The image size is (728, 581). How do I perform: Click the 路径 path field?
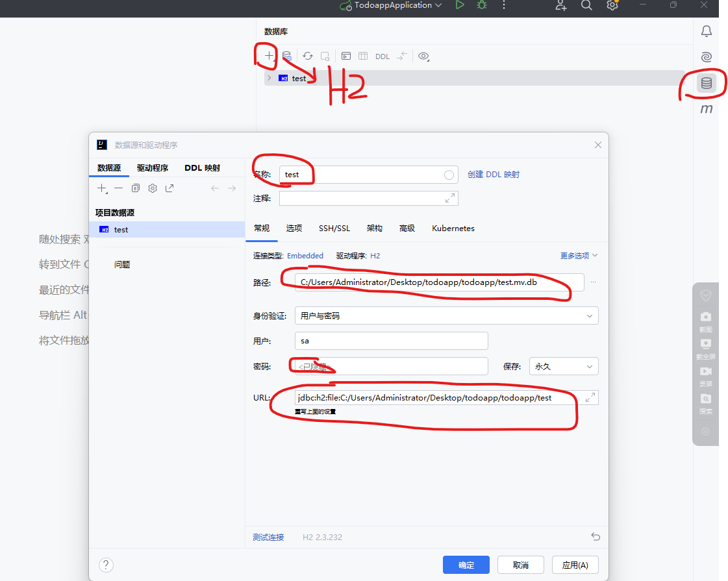439,282
